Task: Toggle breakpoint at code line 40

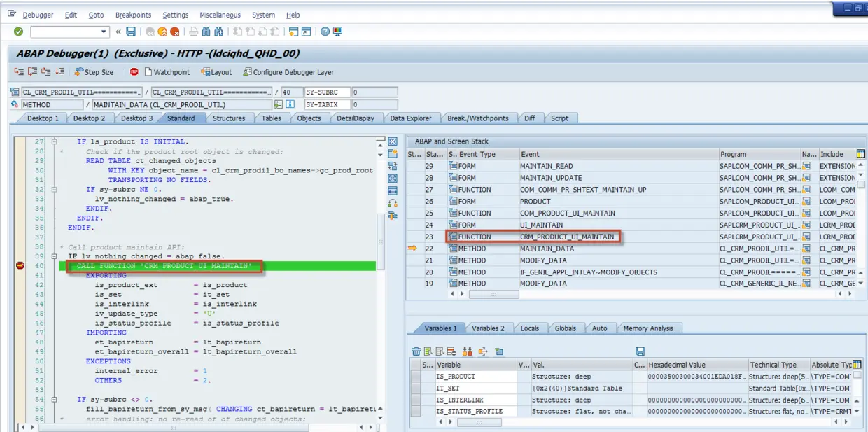Action: (x=20, y=266)
